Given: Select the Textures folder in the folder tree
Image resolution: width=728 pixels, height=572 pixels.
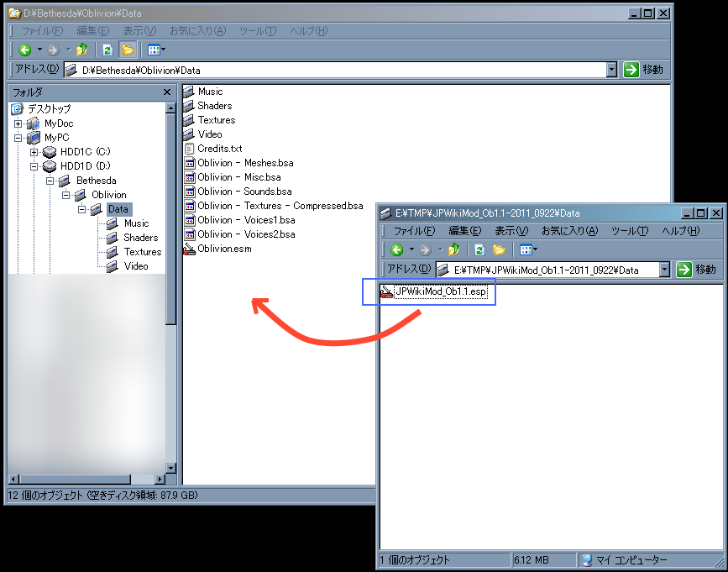Looking at the screenshot, I should (142, 252).
